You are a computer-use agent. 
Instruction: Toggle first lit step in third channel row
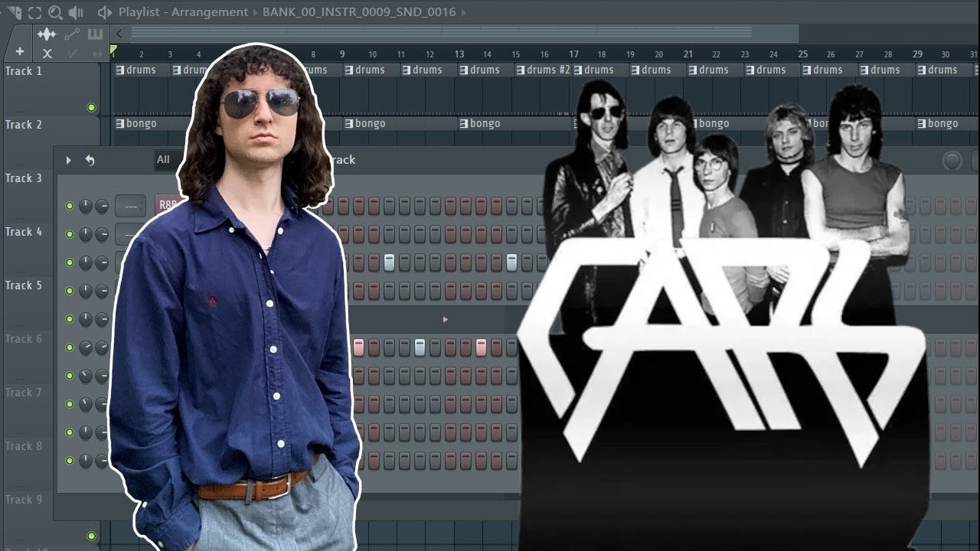click(x=389, y=262)
